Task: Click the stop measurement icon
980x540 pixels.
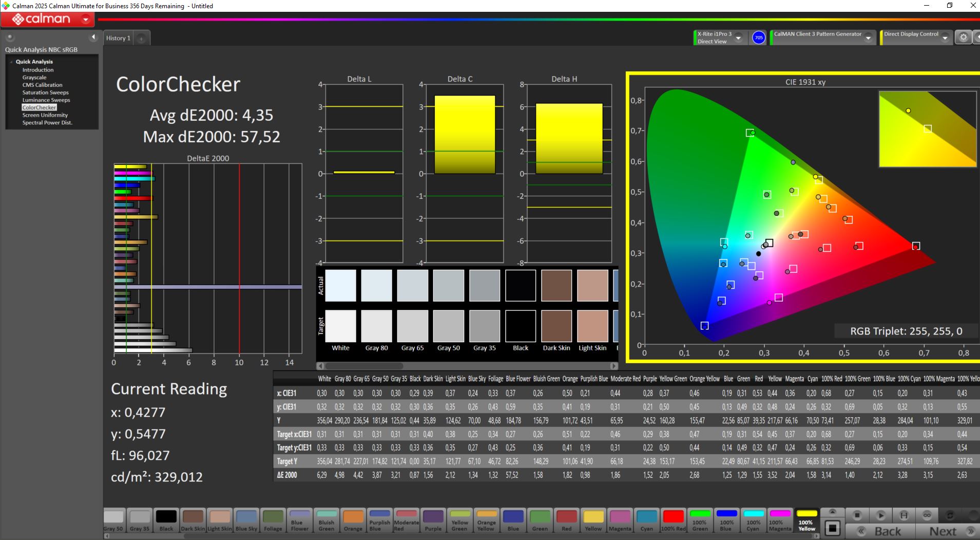Action: [857, 515]
